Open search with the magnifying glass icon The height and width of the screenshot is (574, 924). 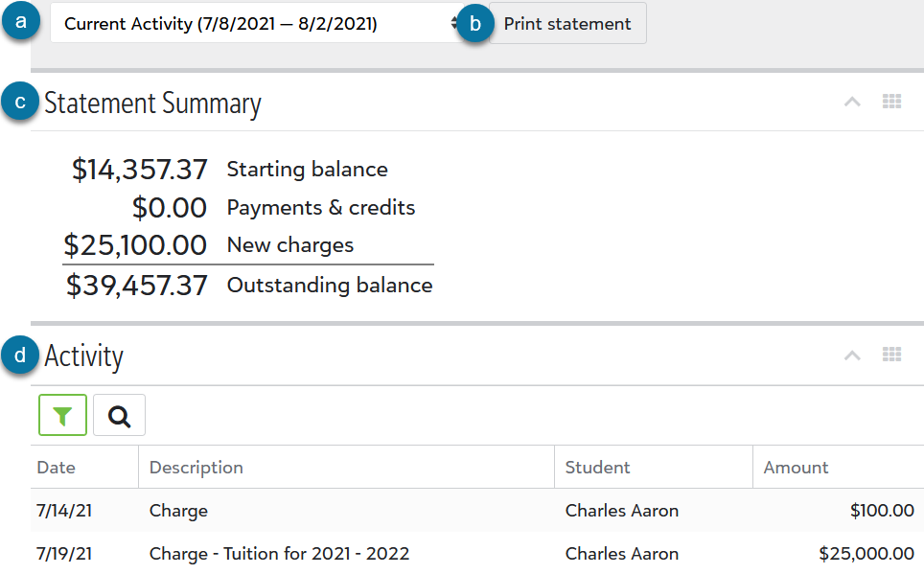tap(118, 414)
